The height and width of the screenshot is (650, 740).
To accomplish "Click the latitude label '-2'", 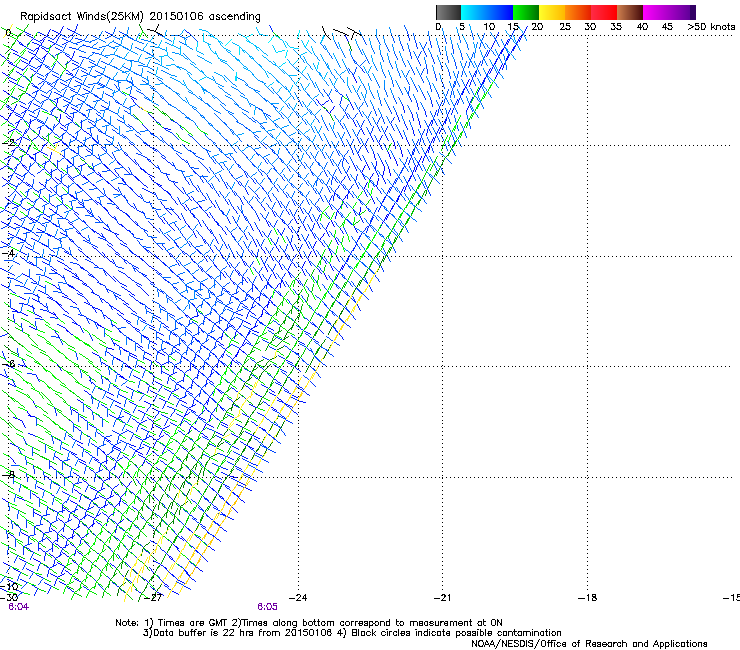I will 9,142.
